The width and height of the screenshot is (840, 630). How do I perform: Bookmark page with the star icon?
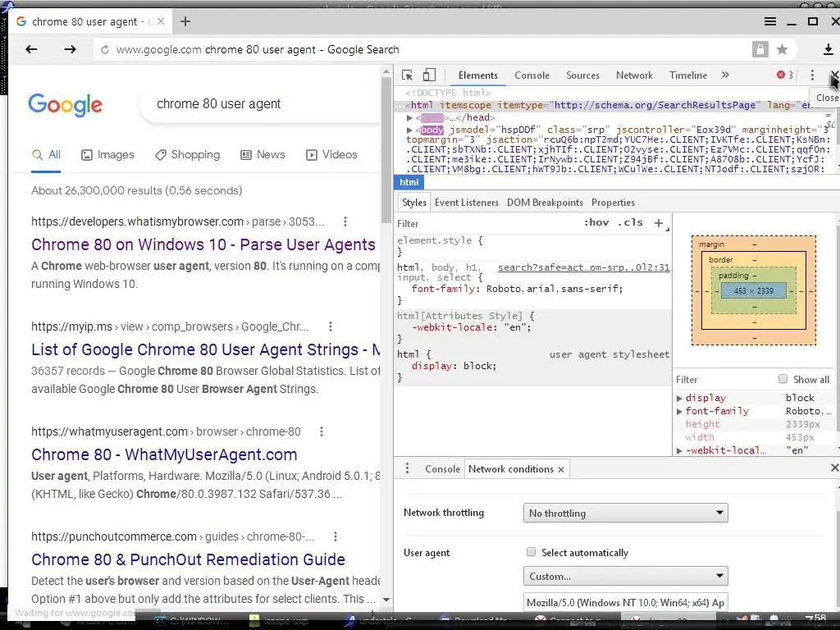[x=782, y=49]
